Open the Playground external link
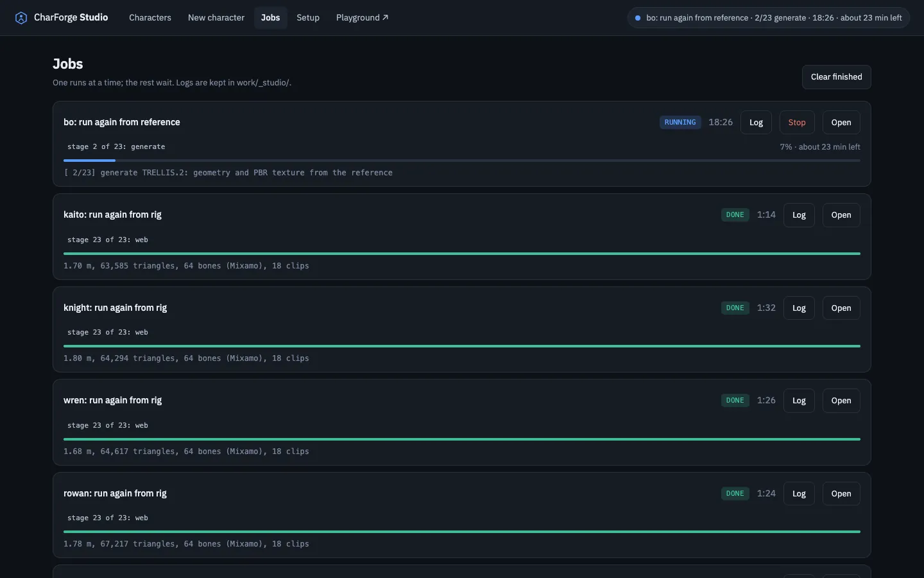The image size is (924, 578). 362,18
